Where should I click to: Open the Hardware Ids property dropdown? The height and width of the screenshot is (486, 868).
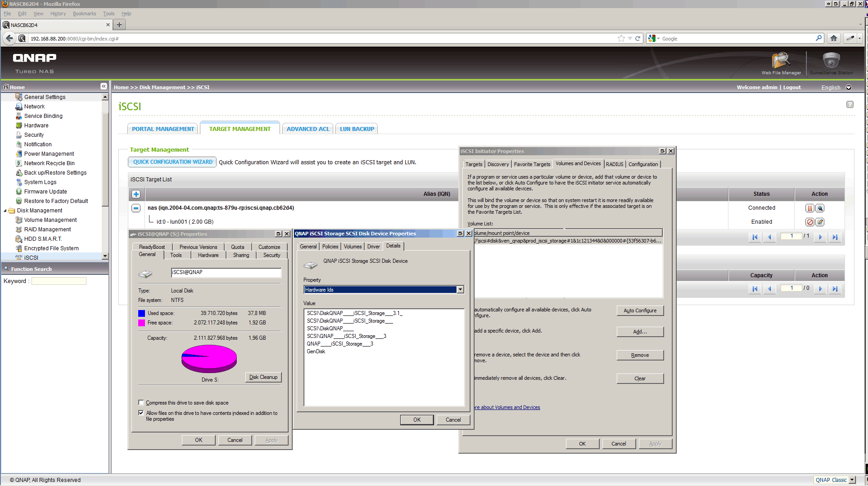click(460, 290)
